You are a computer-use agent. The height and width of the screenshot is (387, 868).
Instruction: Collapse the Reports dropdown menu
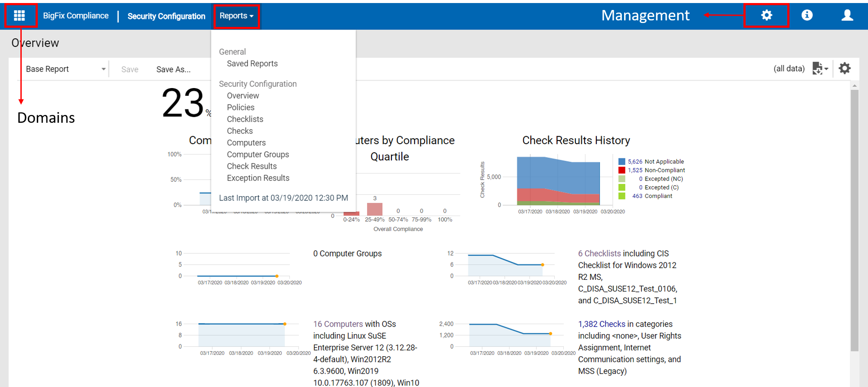pos(236,16)
